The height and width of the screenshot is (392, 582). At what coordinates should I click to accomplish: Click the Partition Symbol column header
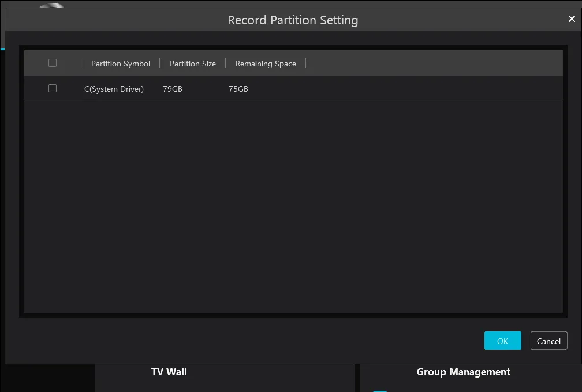click(x=121, y=64)
